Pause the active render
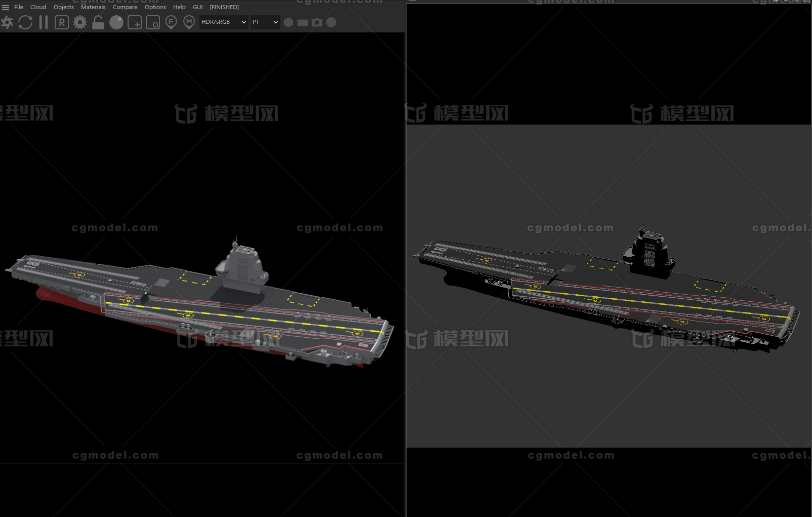The width and height of the screenshot is (812, 517). point(43,22)
